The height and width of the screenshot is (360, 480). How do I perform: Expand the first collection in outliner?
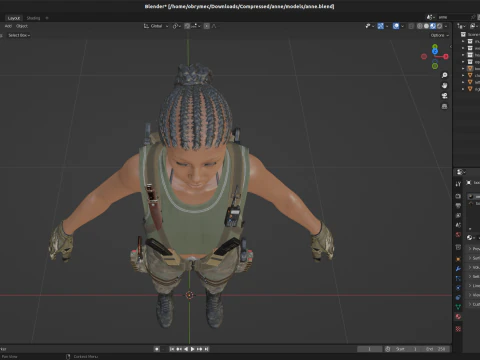(463, 41)
